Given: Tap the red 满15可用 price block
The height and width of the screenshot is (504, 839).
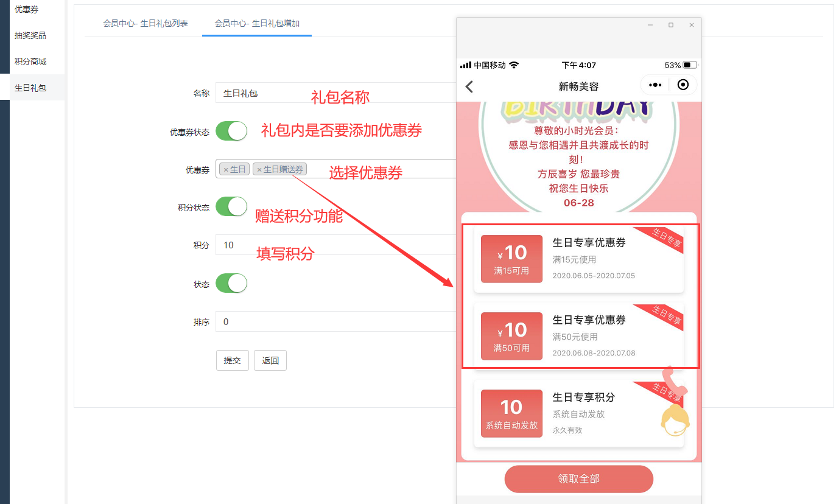Looking at the screenshot, I should pos(511,259).
